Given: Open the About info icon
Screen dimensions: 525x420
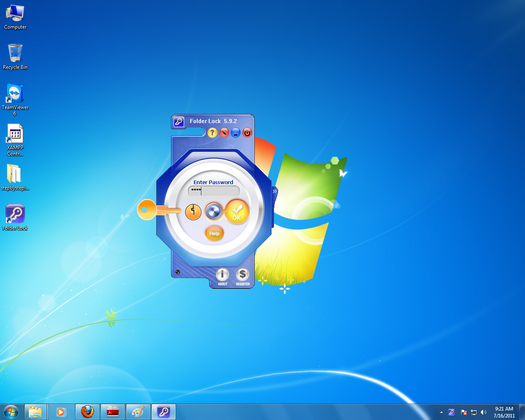Looking at the screenshot, I should (x=222, y=277).
